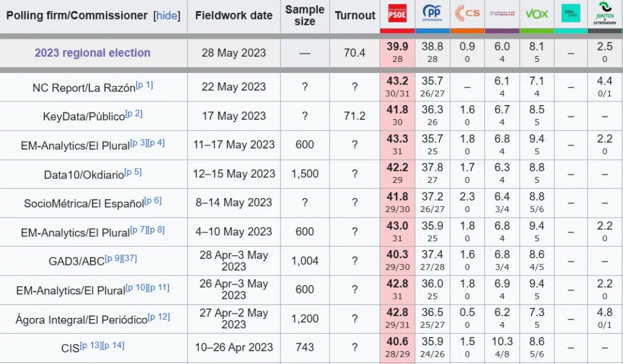Click the Juntos x Extremadura logo
Image resolution: width=623 pixels, height=364 pixels.
[x=605, y=13]
